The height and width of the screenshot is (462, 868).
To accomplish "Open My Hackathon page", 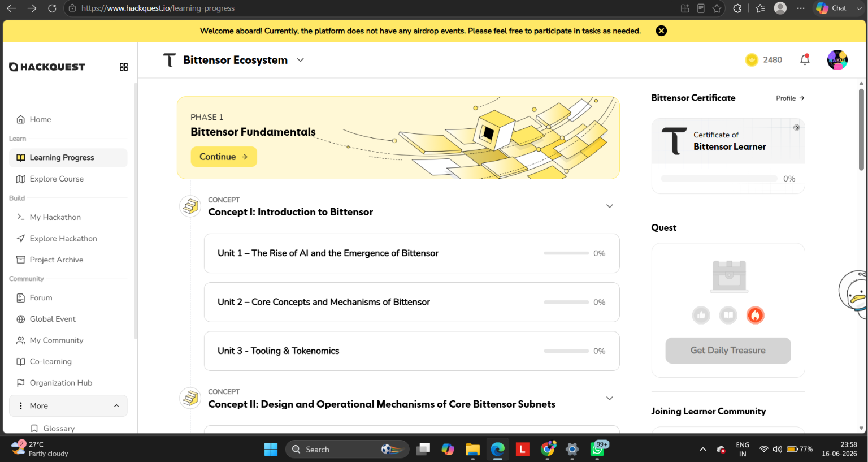I will tap(68, 217).
